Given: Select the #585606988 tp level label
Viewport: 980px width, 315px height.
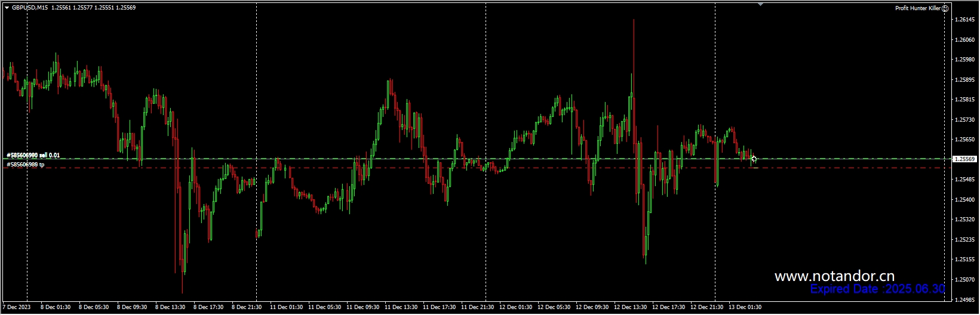Looking at the screenshot, I should (x=26, y=164).
